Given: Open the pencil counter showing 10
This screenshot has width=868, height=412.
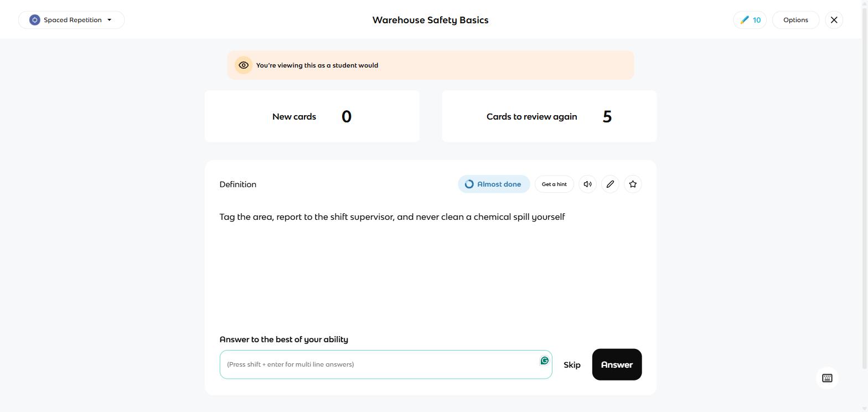Looking at the screenshot, I should click(x=750, y=20).
